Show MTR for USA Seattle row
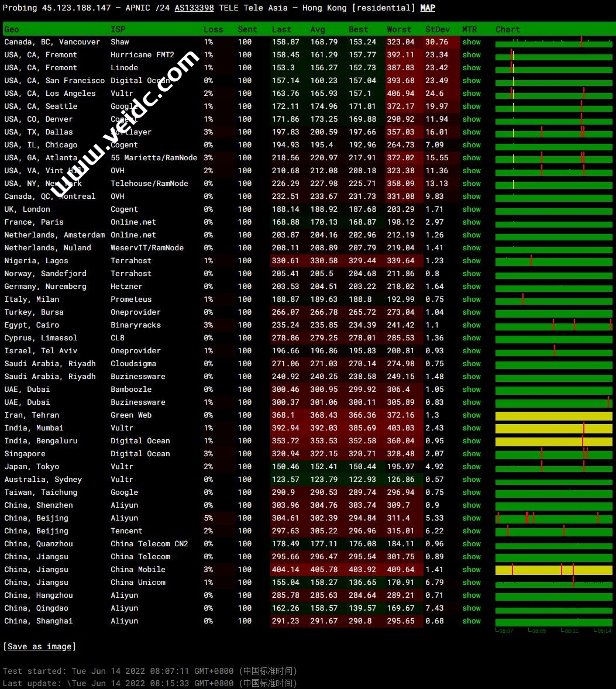This screenshot has width=616, height=689. click(472, 106)
